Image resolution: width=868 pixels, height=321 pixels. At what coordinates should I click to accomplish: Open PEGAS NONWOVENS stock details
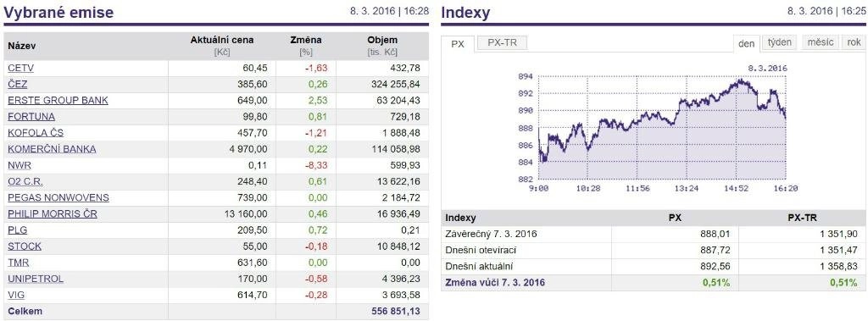pos(58,197)
